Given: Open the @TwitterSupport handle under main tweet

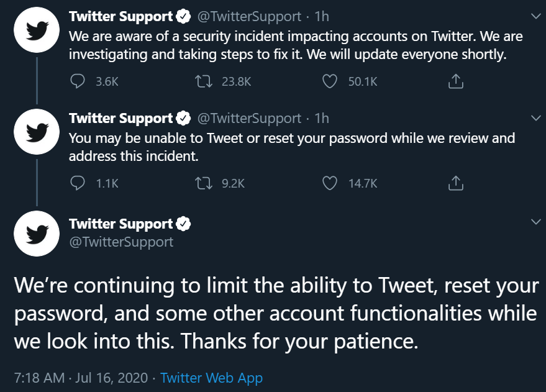Looking at the screenshot, I should pyautogui.click(x=121, y=242).
